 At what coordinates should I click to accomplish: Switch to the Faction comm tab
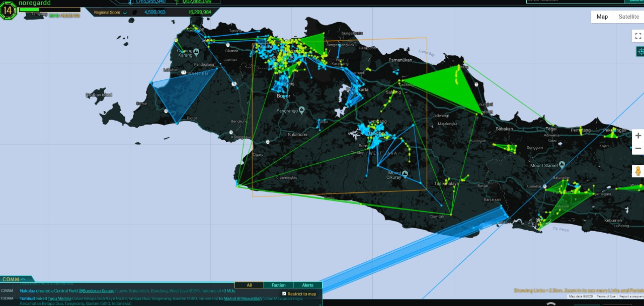[x=278, y=285]
